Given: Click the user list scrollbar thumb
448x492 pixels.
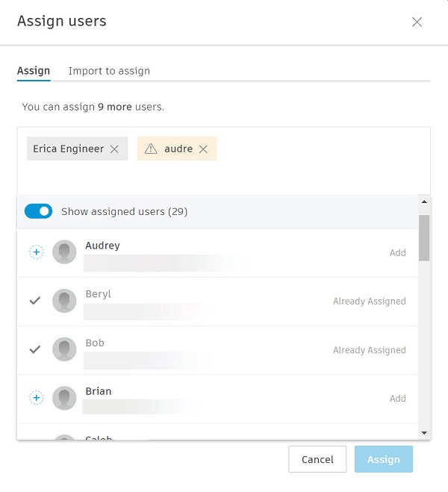Looking at the screenshot, I should pyautogui.click(x=424, y=238).
